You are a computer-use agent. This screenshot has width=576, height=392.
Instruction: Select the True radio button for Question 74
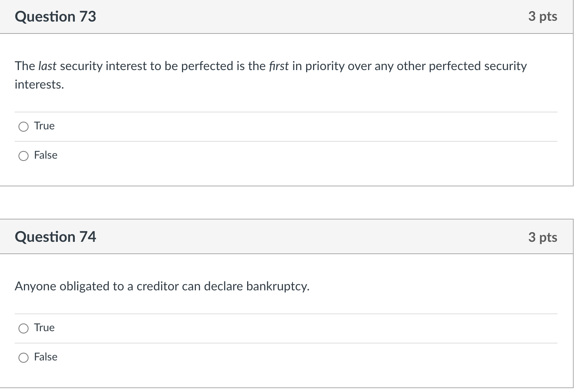coord(24,328)
